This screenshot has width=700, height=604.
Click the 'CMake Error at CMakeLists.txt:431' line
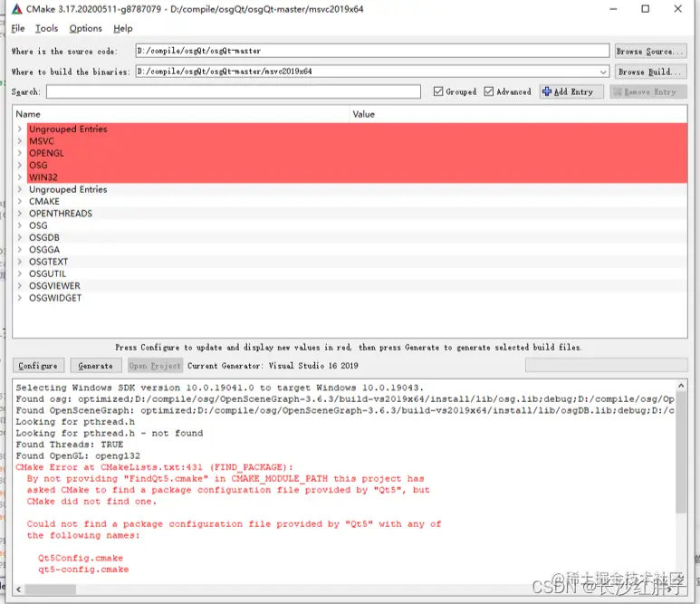[155, 467]
